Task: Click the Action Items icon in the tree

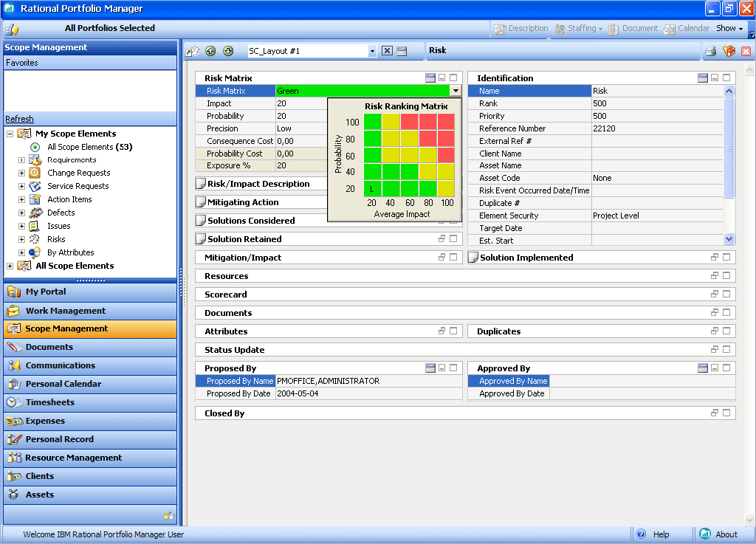Action: [35, 199]
